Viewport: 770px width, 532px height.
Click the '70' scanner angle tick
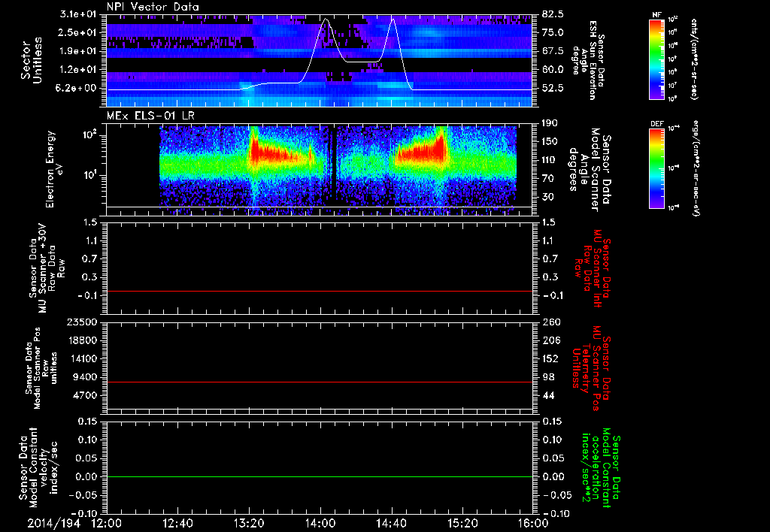(x=547, y=179)
